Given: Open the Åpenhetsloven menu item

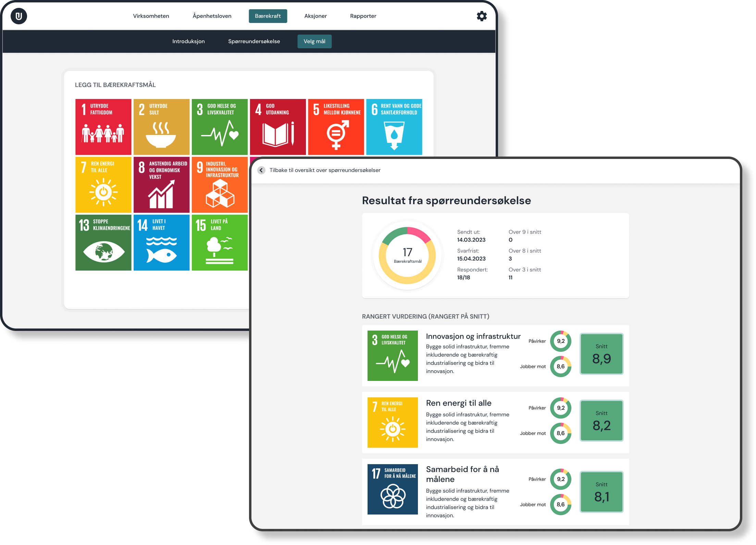Looking at the screenshot, I should (x=212, y=16).
